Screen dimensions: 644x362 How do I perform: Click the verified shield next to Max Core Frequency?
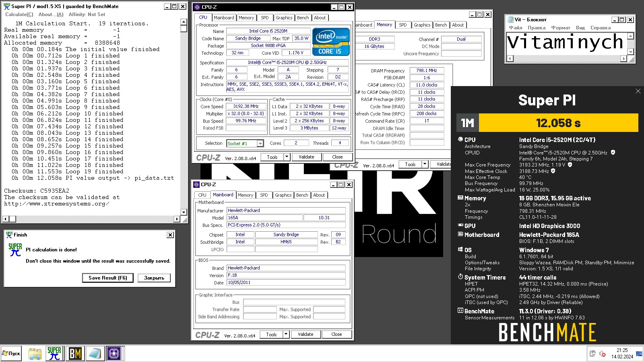pos(570,165)
